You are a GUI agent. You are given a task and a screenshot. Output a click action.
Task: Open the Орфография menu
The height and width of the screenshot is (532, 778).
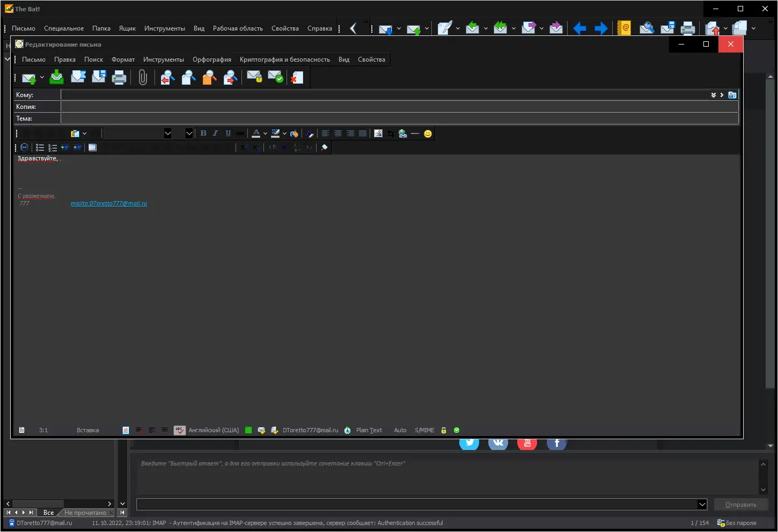(212, 60)
